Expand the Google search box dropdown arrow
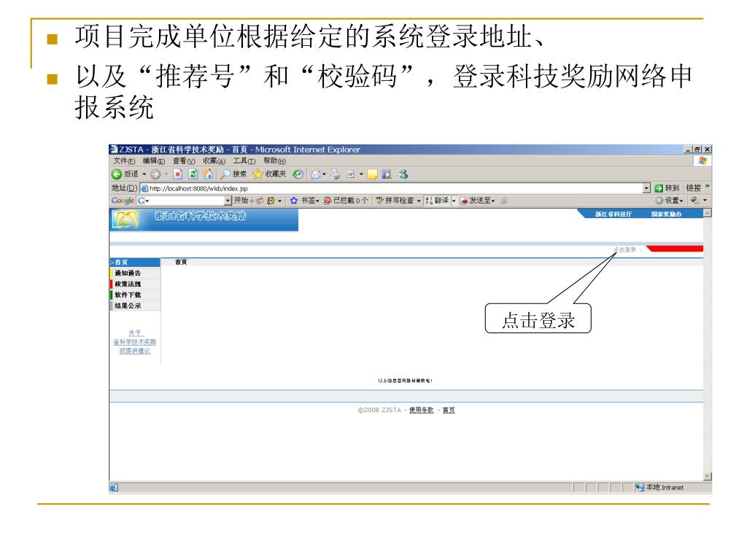This screenshot has width=747, height=560. pyautogui.click(x=228, y=201)
